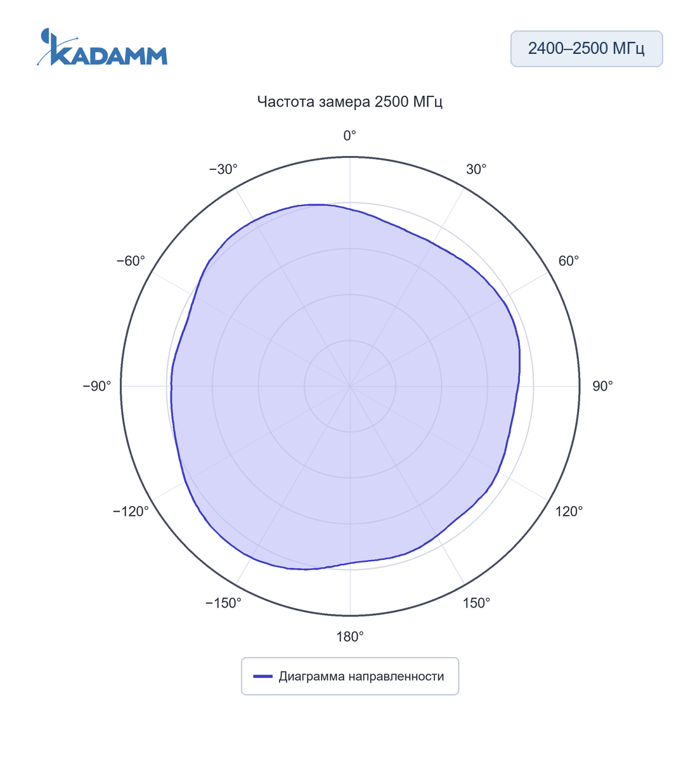Select the 2400–2500 МГц frequency badge
Viewport: 700px width, 768px height.
pos(587,49)
